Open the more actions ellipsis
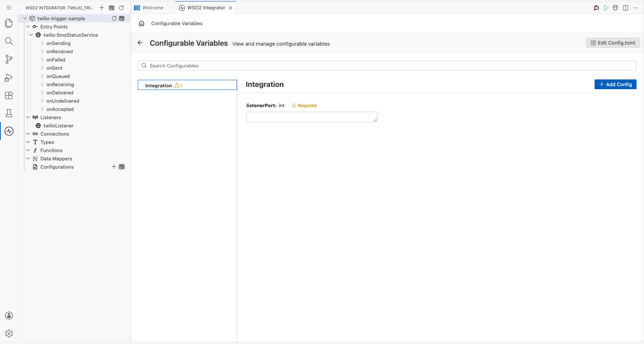The width and height of the screenshot is (644, 344). (x=635, y=8)
